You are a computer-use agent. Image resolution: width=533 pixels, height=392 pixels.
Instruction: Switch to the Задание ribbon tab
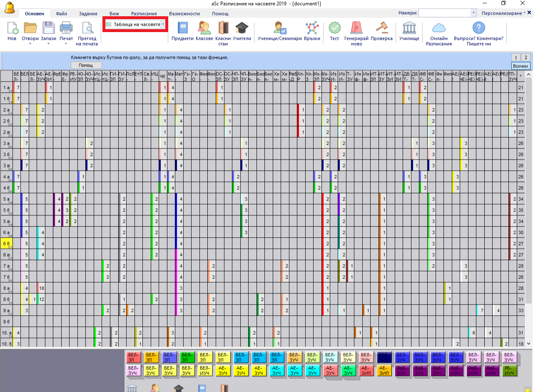[88, 14]
